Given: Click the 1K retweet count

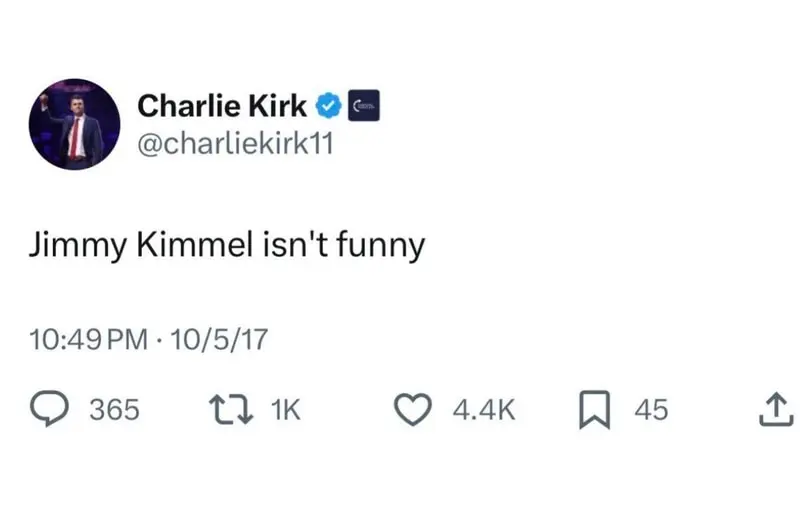Looking at the screenshot, I should point(285,409).
